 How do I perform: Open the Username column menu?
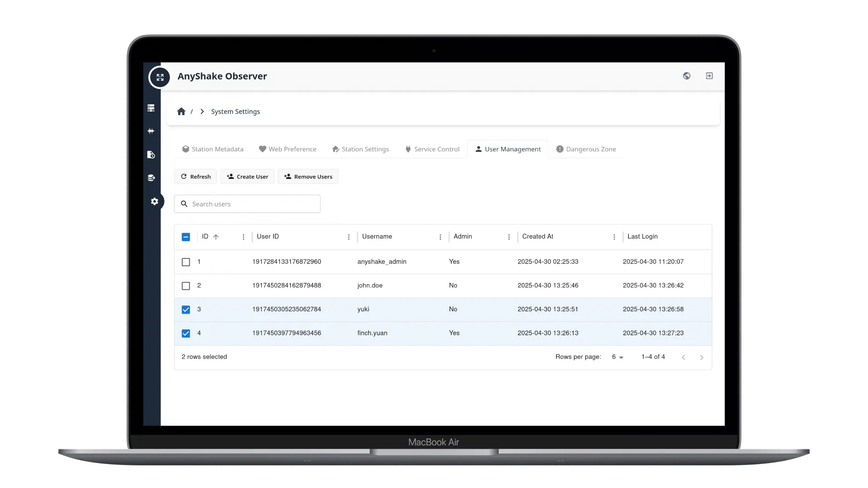440,237
